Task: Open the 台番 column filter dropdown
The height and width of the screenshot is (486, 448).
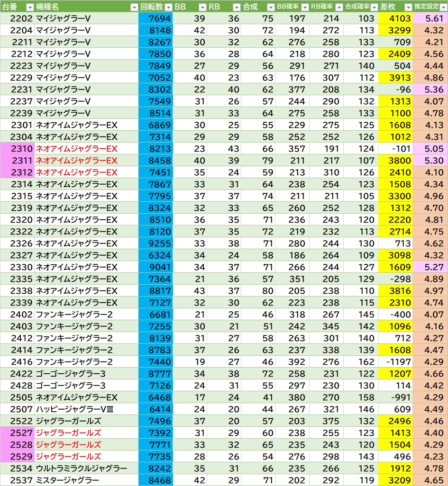Action: coord(29,7)
